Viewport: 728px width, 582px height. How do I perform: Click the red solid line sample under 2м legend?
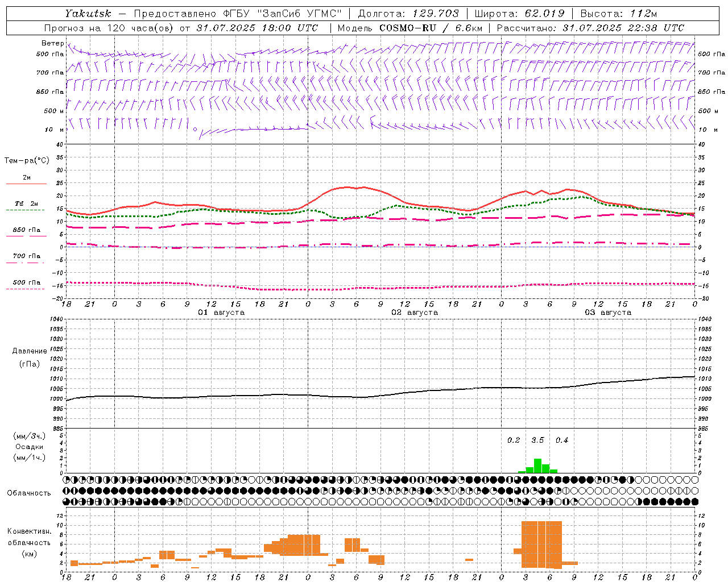[x=26, y=184]
